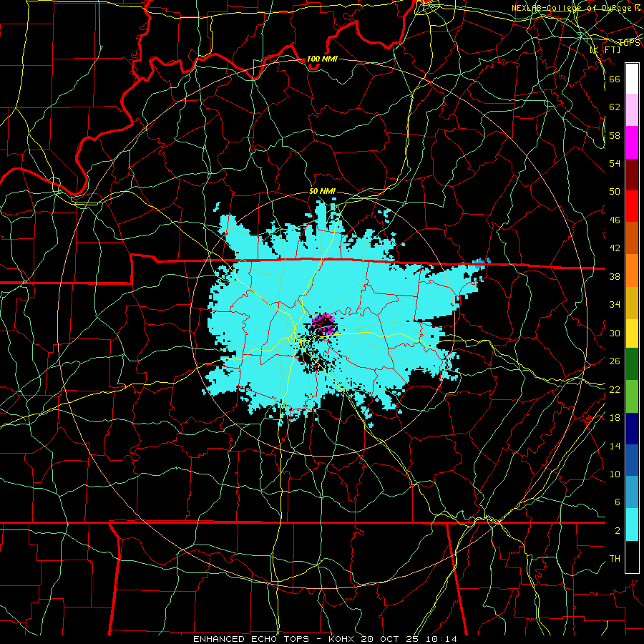Select the 58 legend value label
644x644 pixels.
615,135
